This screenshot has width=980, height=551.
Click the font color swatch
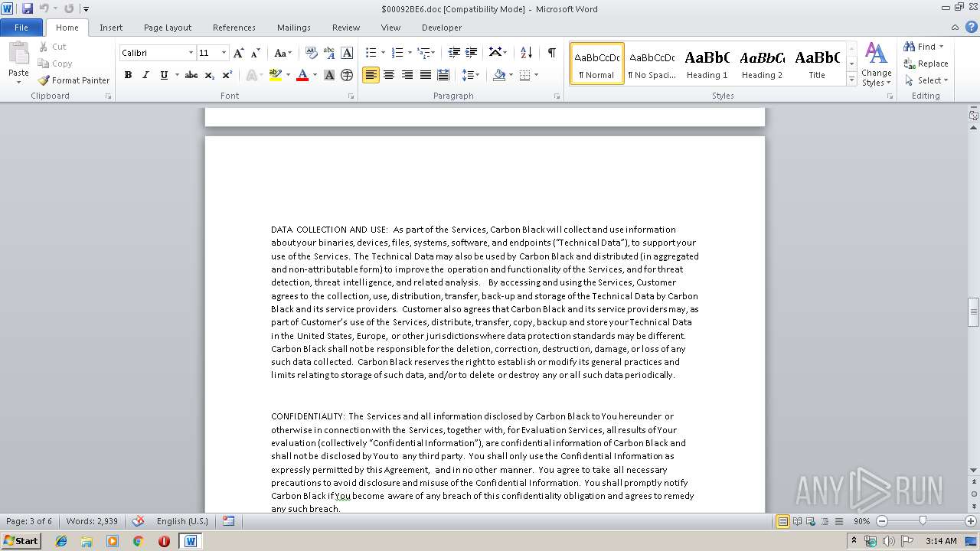coord(302,75)
